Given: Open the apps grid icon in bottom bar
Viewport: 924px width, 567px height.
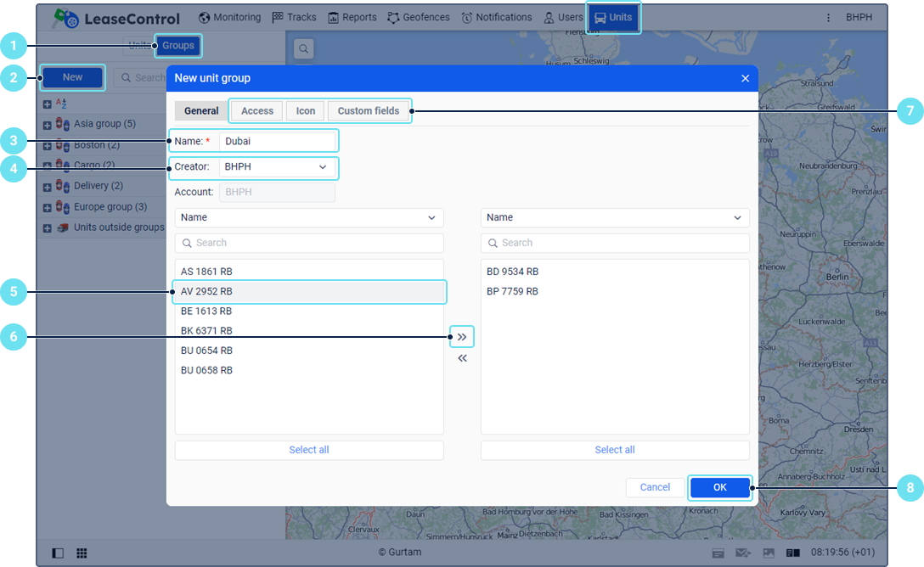Looking at the screenshot, I should 82,553.
